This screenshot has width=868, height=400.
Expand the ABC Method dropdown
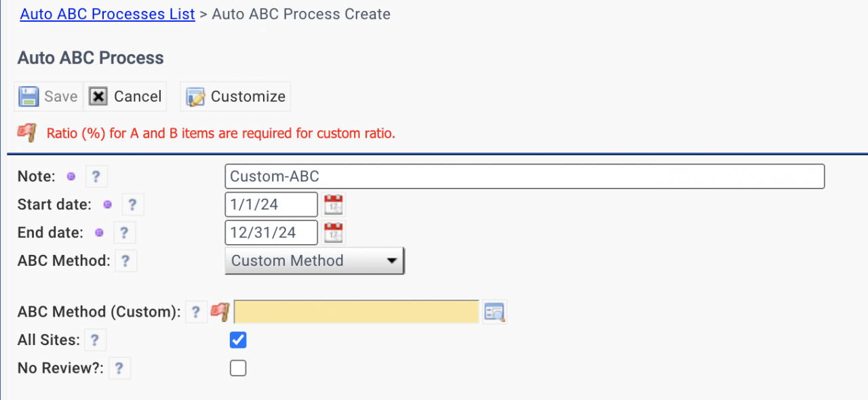[x=315, y=260]
